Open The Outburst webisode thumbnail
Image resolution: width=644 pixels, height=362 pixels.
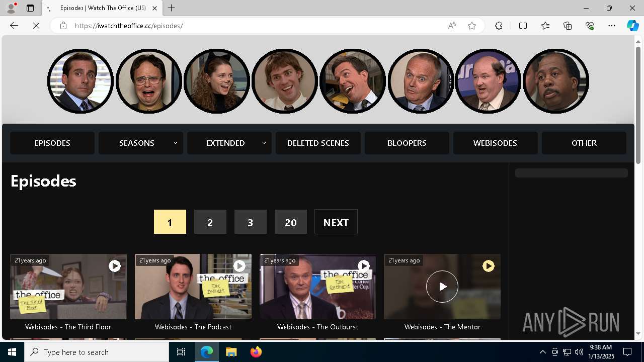click(x=317, y=287)
